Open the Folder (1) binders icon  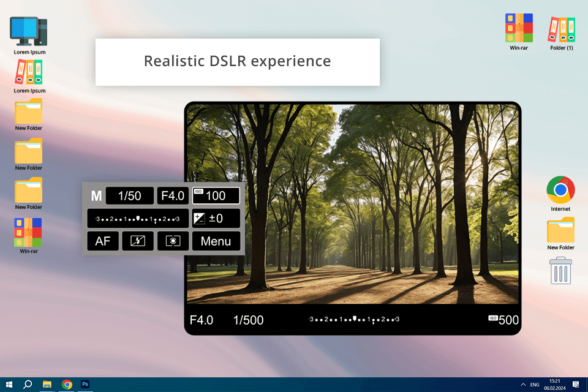point(562,29)
